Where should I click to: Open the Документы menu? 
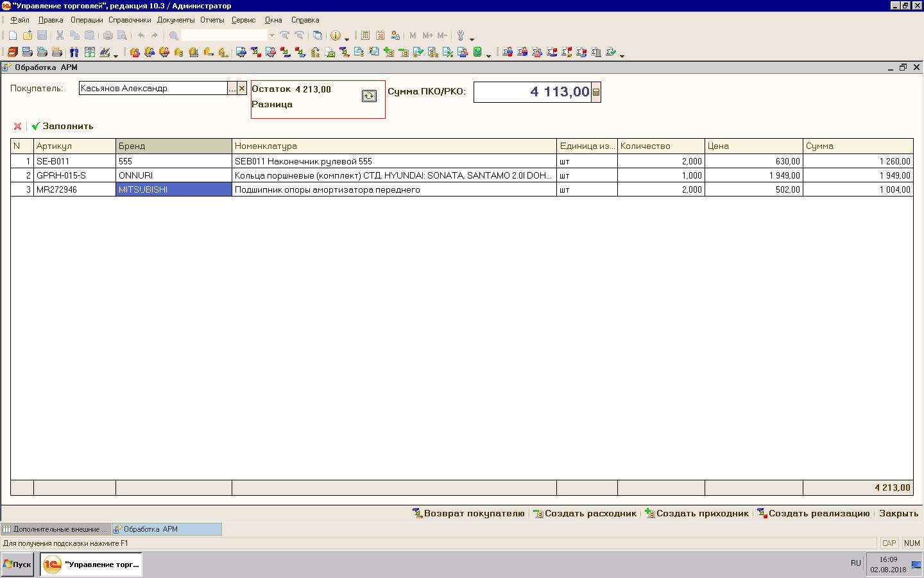click(175, 20)
